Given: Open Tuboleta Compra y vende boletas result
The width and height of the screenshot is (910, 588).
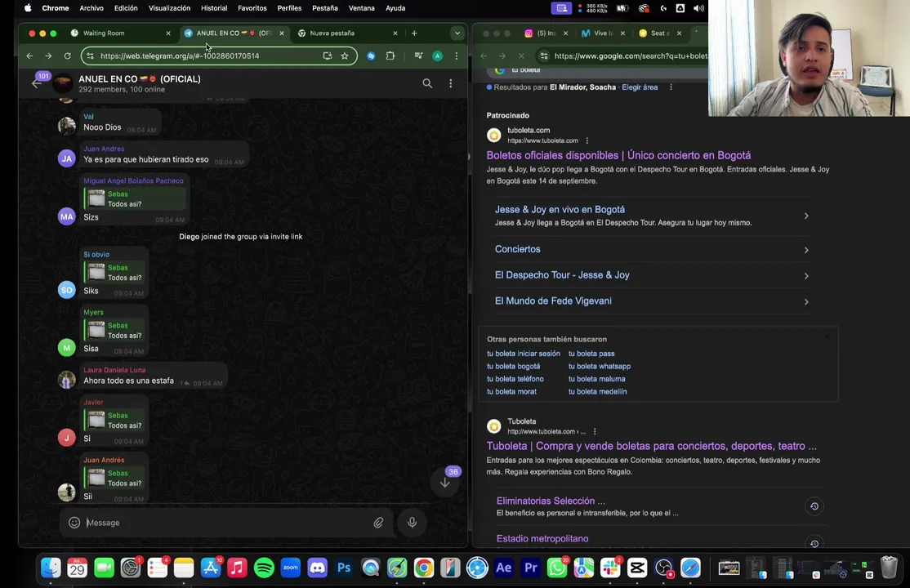Looking at the screenshot, I should click(651, 446).
